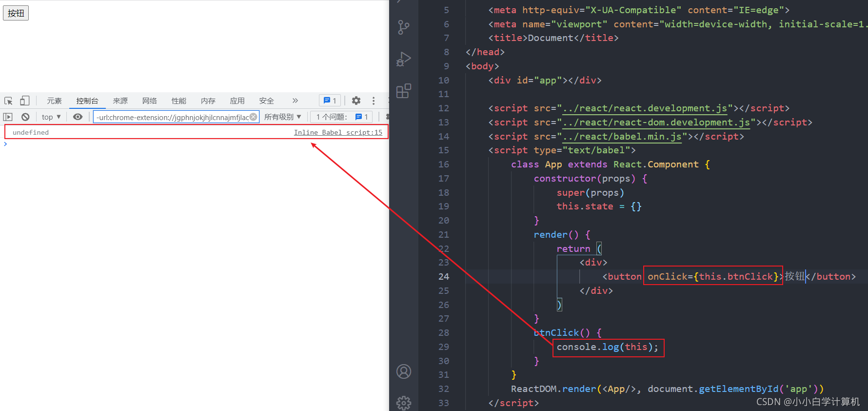
Task: Click the 'return (' line in render
Action: coord(579,249)
